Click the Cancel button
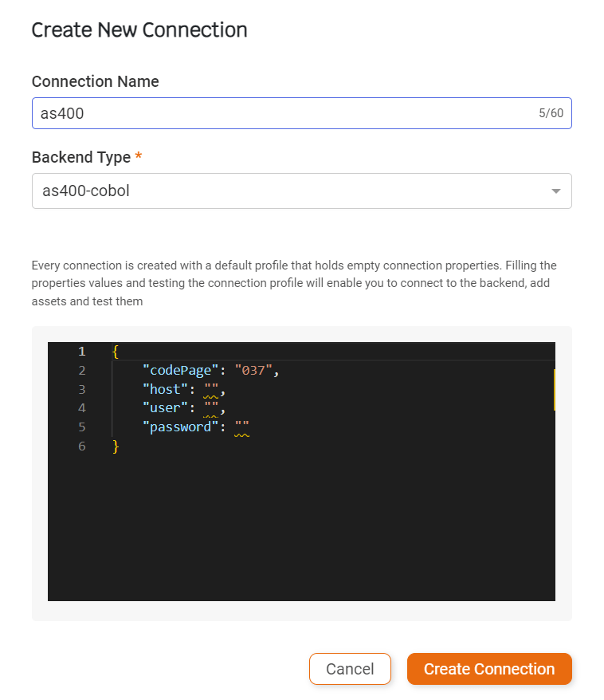The width and height of the screenshot is (604, 700). [x=350, y=669]
